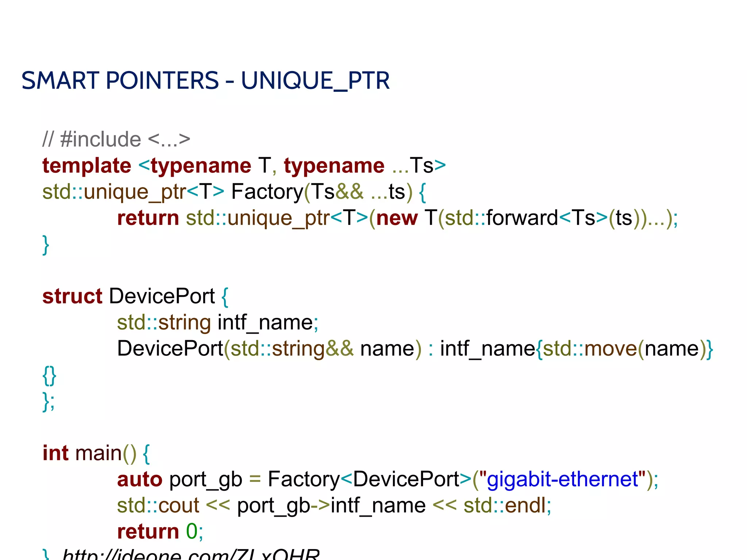Select the template <typename T, typename ...Ts> line
The image size is (747, 560).
[x=244, y=166]
